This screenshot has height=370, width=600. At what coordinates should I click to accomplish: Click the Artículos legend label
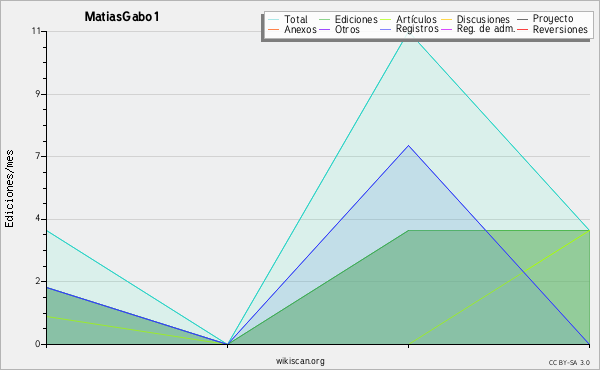click(416, 19)
